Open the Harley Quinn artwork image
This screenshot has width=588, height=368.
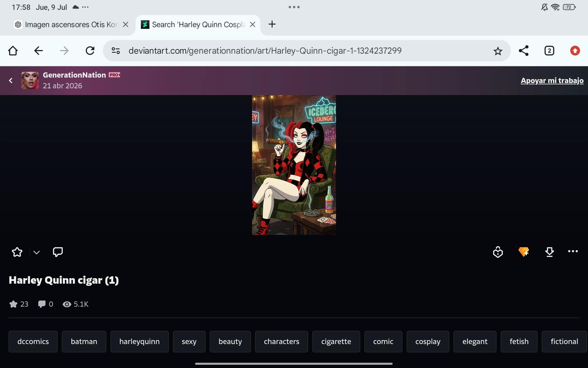(294, 165)
